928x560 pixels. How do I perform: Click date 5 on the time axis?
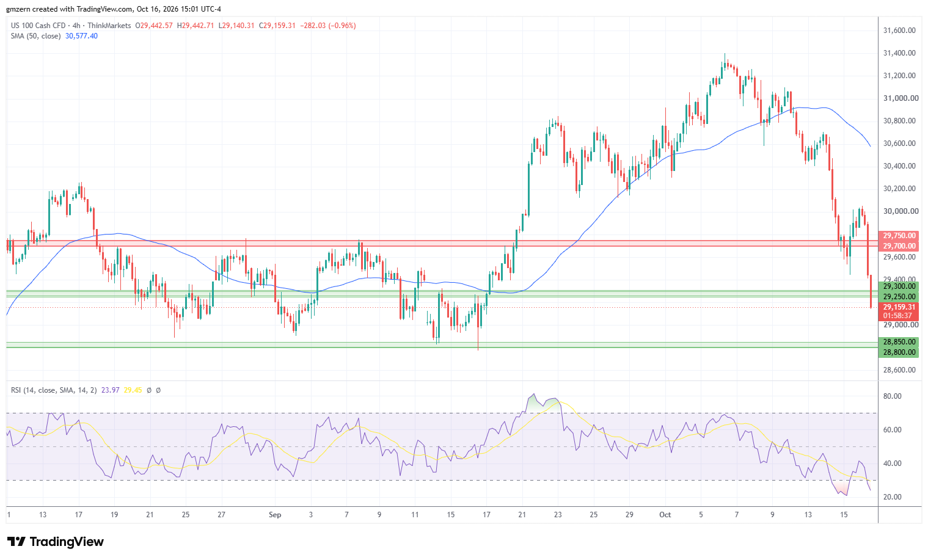click(701, 515)
